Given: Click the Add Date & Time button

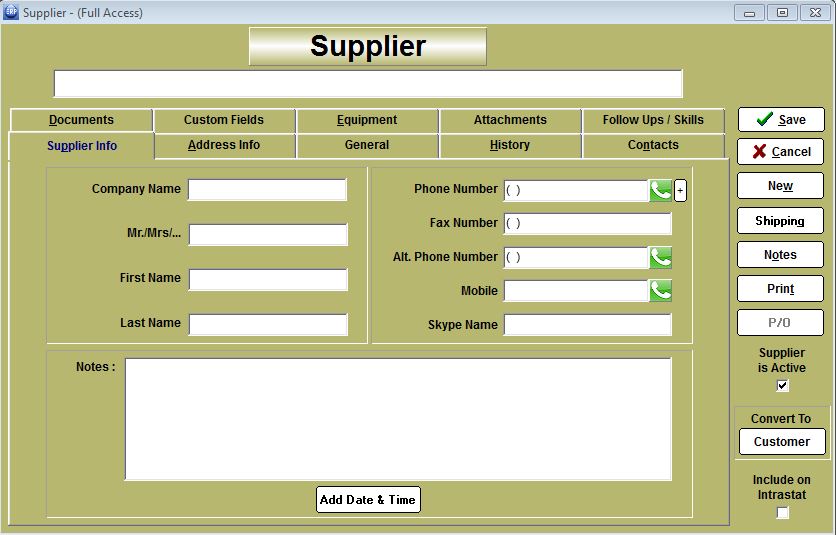Looking at the screenshot, I should point(368,500).
